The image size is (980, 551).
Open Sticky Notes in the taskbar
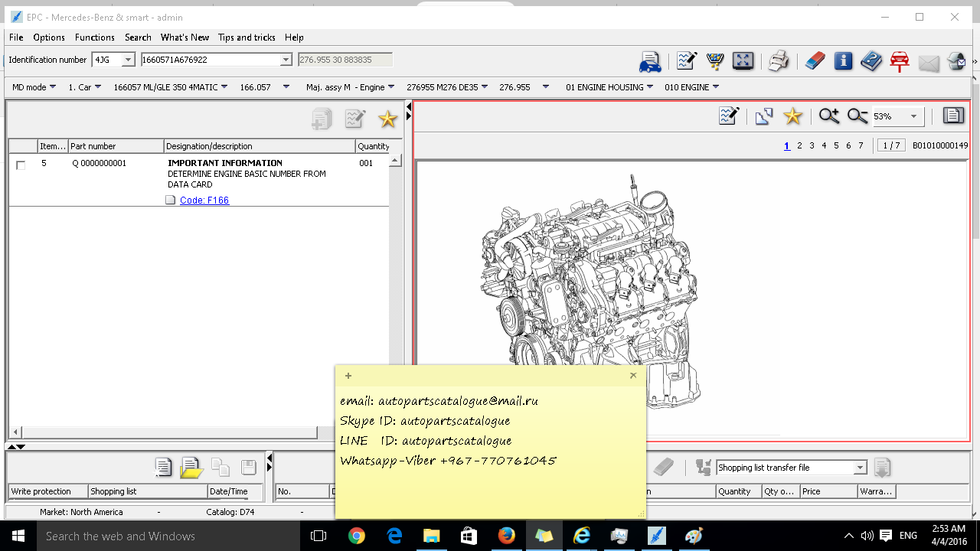544,536
